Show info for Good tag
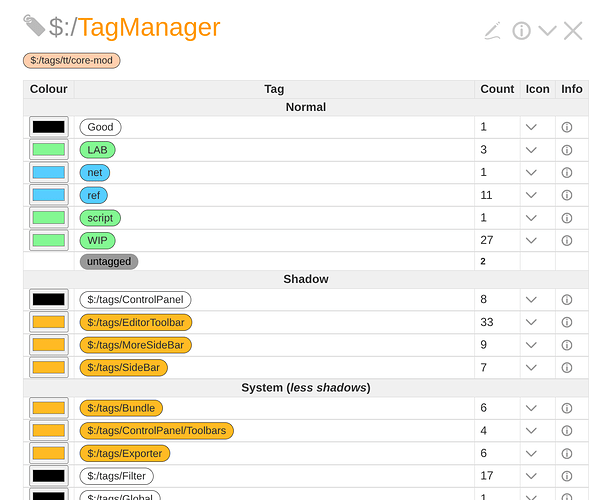Image resolution: width=604 pixels, height=500 pixels. pos(567,127)
